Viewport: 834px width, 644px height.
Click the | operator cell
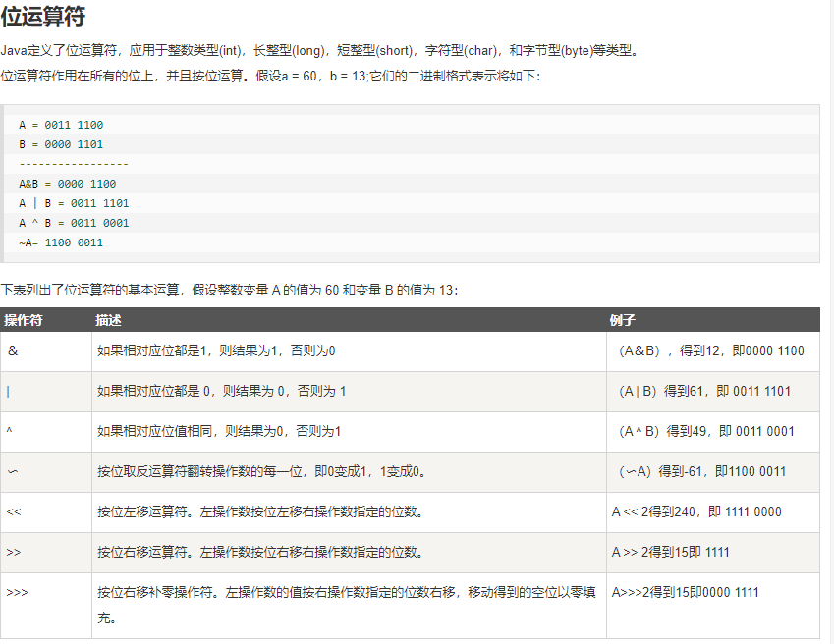(x=46, y=392)
